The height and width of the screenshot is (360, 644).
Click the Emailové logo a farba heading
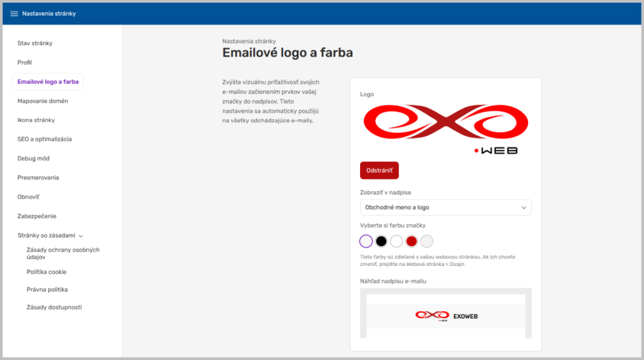click(287, 53)
